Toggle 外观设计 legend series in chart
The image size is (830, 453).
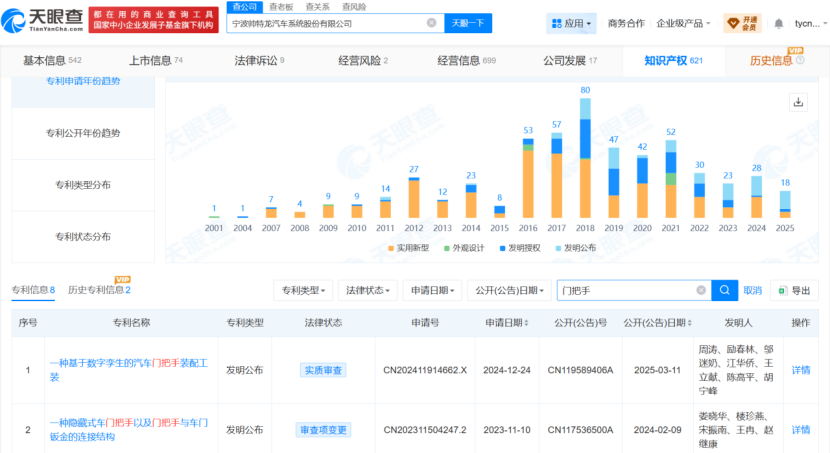(466, 248)
